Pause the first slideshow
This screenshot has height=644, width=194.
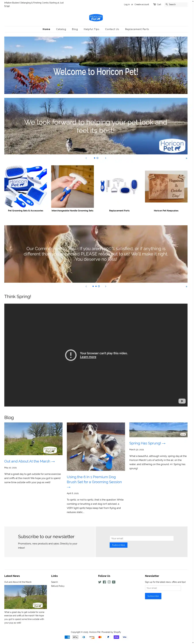click(x=186, y=158)
